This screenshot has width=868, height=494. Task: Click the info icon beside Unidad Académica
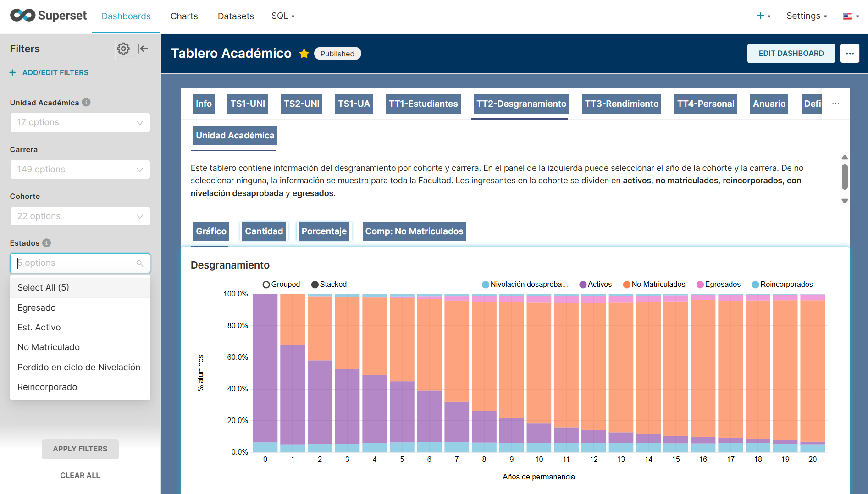click(x=86, y=102)
